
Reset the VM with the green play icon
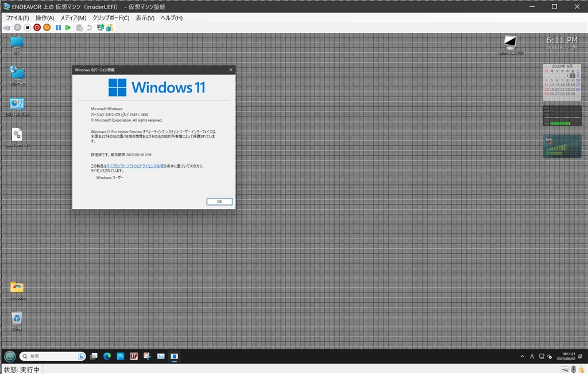pyautogui.click(x=68, y=28)
